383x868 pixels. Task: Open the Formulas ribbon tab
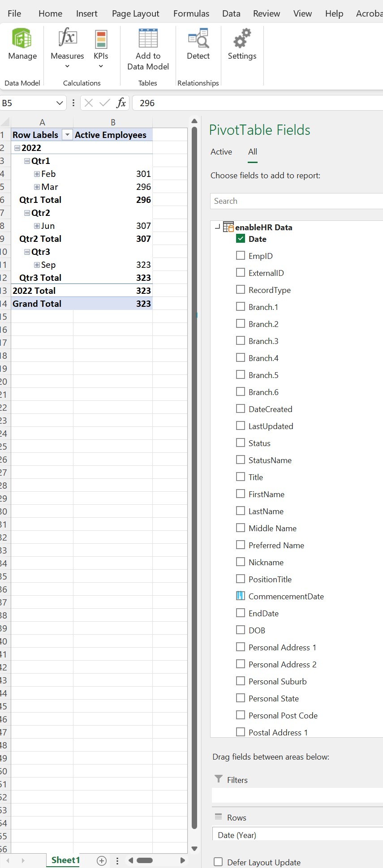tap(191, 13)
